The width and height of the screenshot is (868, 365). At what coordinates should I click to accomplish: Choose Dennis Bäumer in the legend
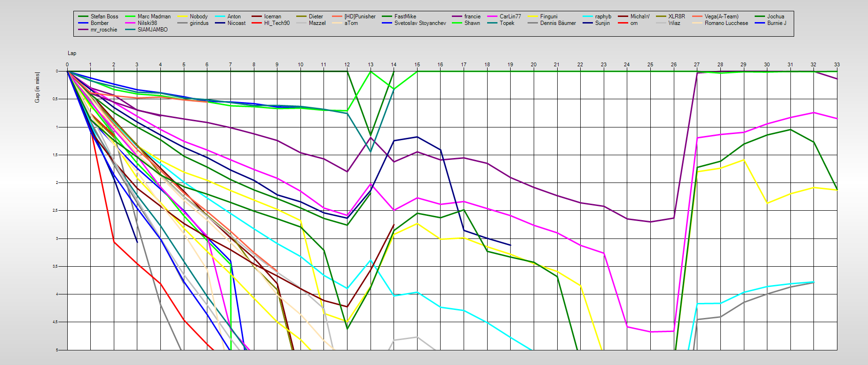(x=558, y=23)
